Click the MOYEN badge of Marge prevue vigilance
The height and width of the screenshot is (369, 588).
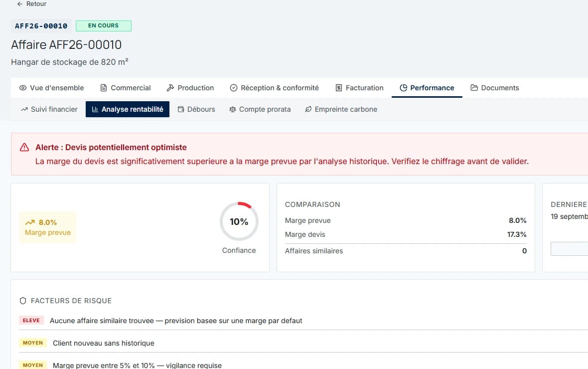tap(32, 365)
